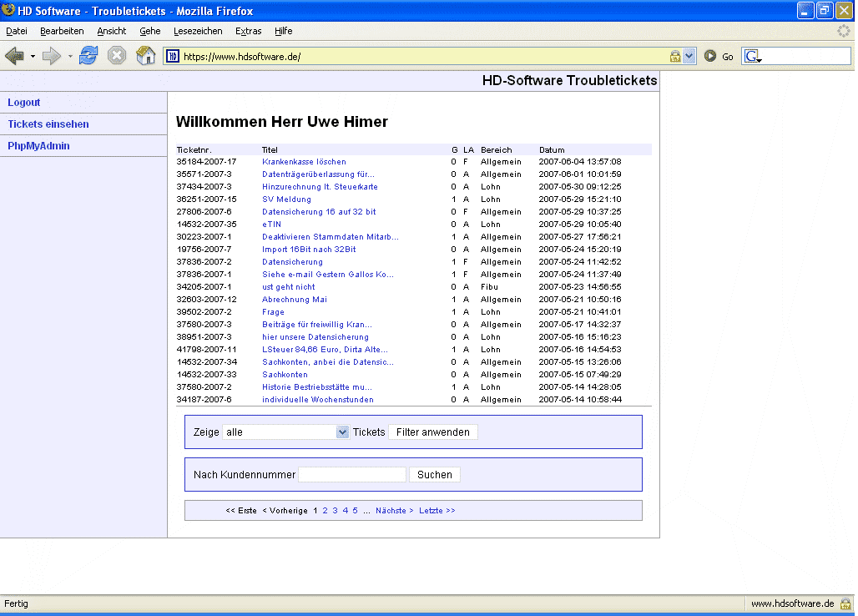The height and width of the screenshot is (616, 858).
Task: Open Google search engine selector icon
Action: click(753, 56)
